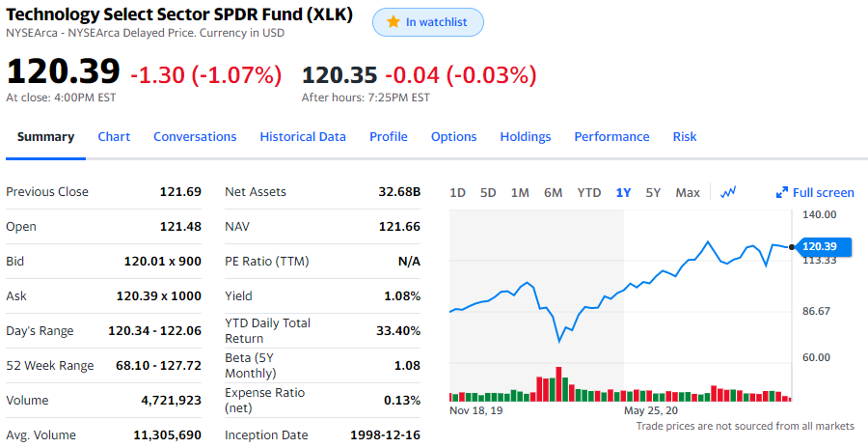
Task: Click the tallest red volume bar
Action: click(558, 383)
